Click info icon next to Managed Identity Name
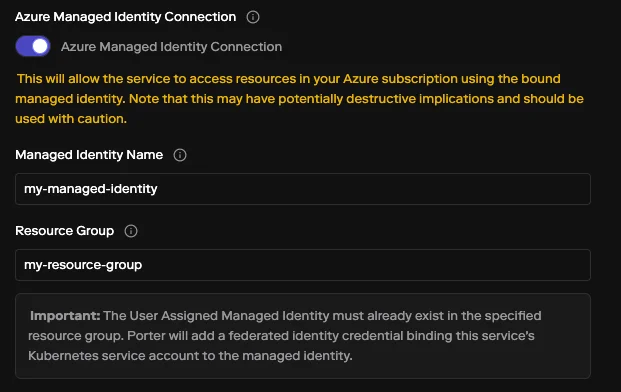The width and height of the screenshot is (621, 392). 180,155
